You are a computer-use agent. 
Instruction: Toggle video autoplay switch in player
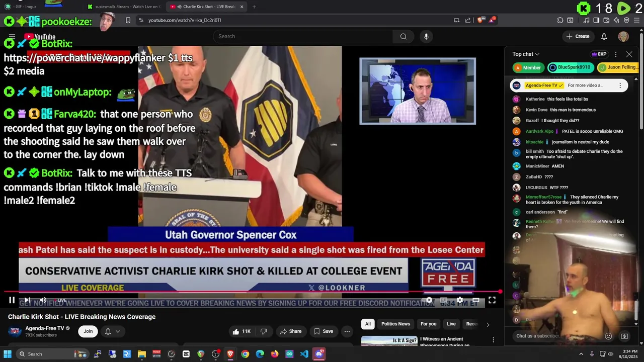pyautogui.click(x=428, y=300)
